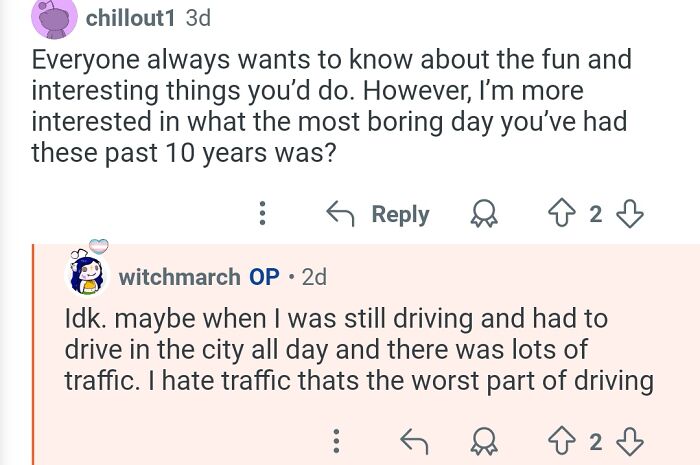This screenshot has width=700, height=465.
Task: Click the vote count on chillout1's comment
Action: pos(597,214)
